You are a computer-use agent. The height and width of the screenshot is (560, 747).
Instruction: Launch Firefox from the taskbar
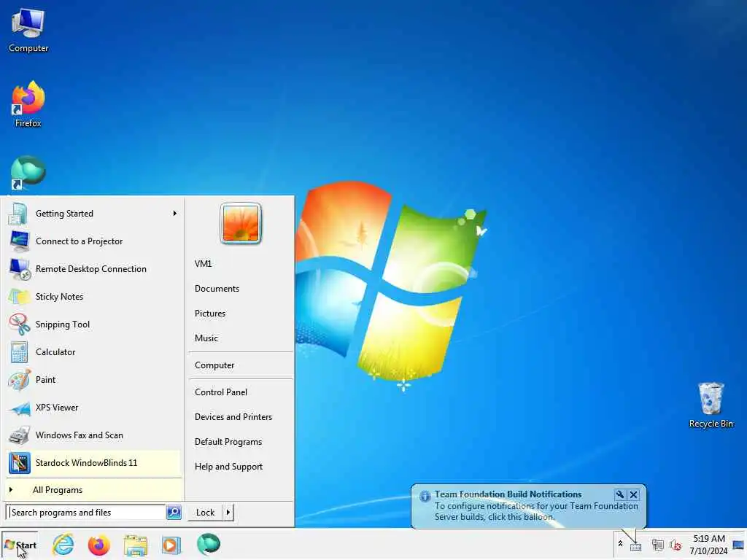point(98,545)
